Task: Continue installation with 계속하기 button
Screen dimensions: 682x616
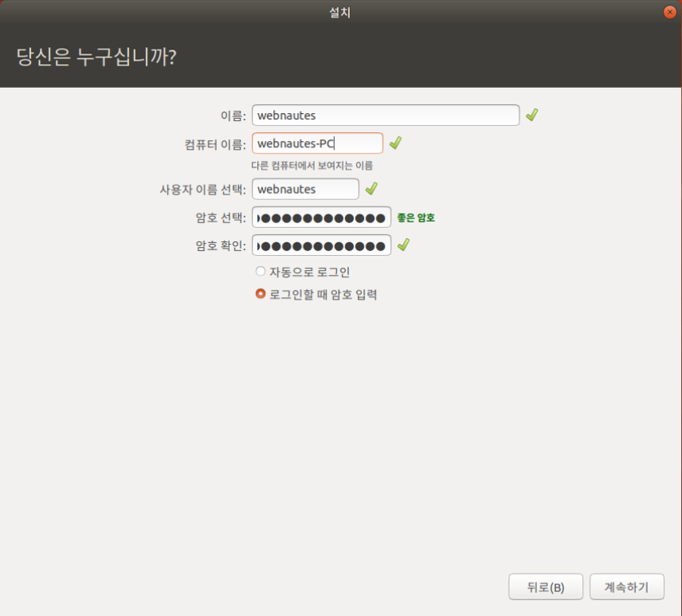Action: click(627, 587)
